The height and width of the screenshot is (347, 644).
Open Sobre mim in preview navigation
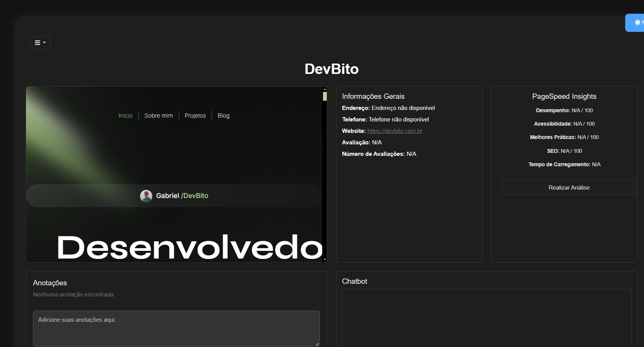pyautogui.click(x=158, y=116)
